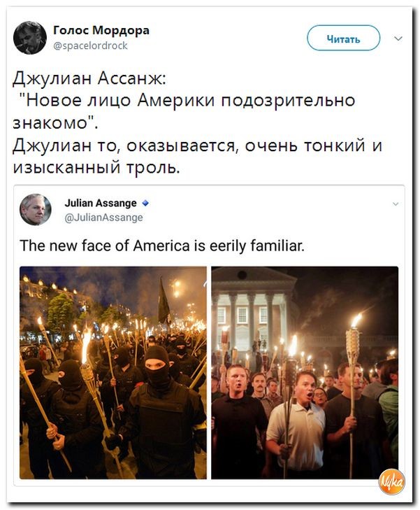Open the @JulianAssange handle link
This screenshot has height=510, width=420.
pyautogui.click(x=103, y=218)
